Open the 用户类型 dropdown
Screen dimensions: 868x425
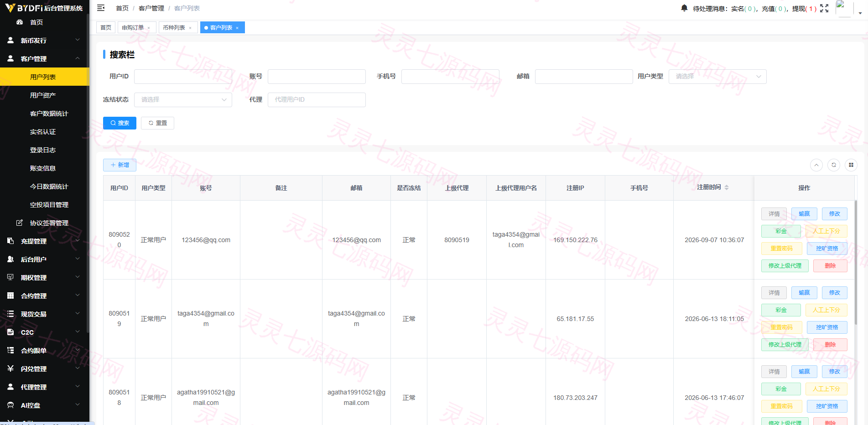coord(717,77)
